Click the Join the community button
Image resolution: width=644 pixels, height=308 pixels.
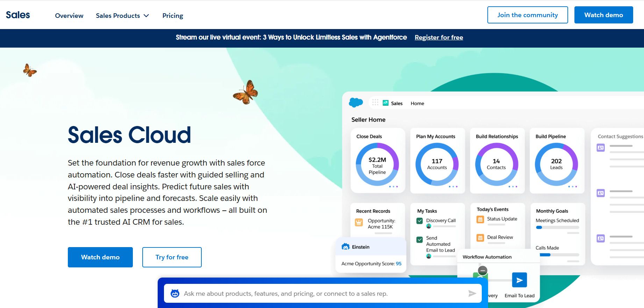[x=528, y=15]
